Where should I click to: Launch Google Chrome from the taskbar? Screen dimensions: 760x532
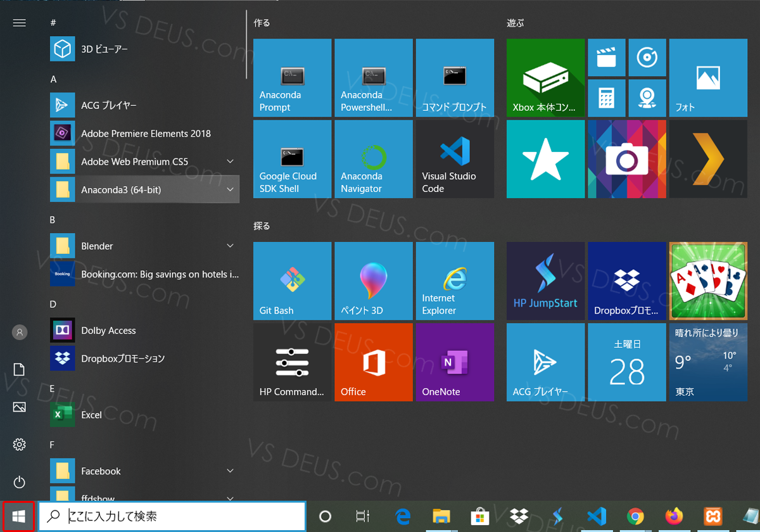pyautogui.click(x=635, y=517)
